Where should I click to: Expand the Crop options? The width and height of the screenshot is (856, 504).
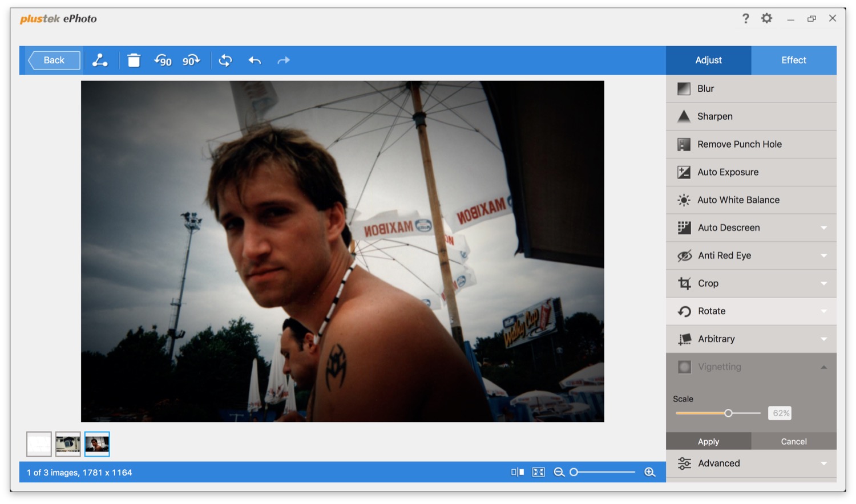point(823,283)
